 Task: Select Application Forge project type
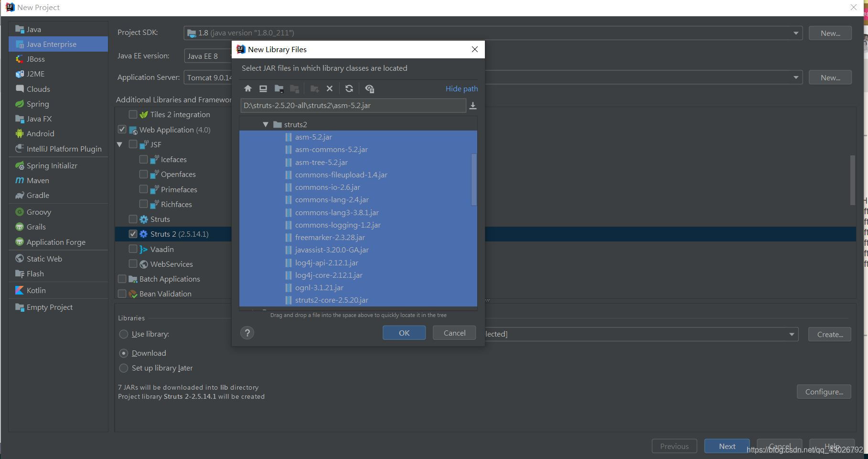click(x=58, y=242)
